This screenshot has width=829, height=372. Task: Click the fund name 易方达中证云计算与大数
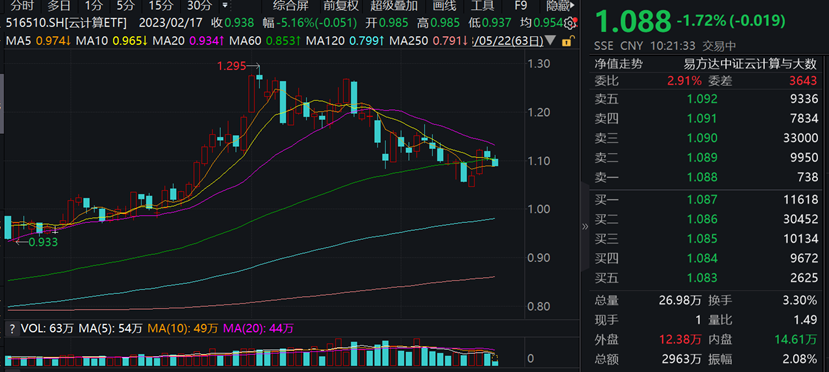751,64
